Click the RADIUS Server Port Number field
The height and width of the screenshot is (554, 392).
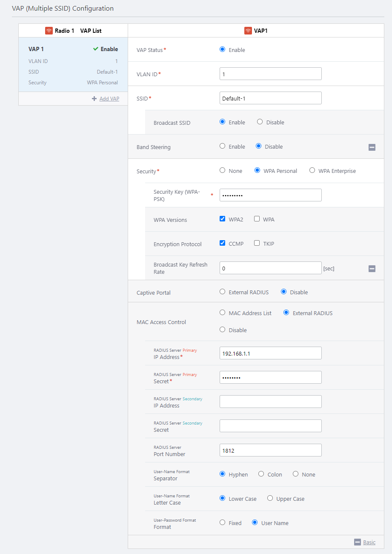click(270, 450)
